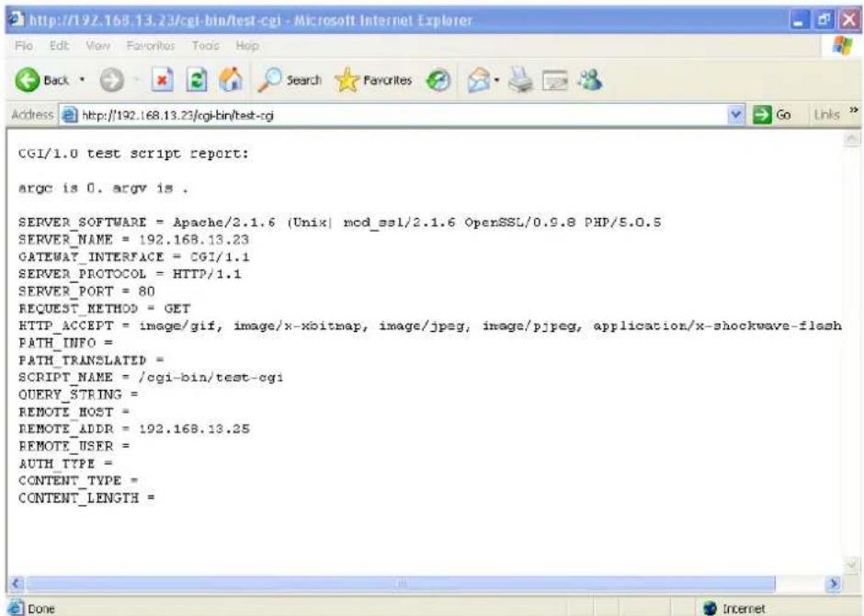The height and width of the screenshot is (616, 864).
Task: Restore down the Internet Explorer window
Action: tap(824, 20)
